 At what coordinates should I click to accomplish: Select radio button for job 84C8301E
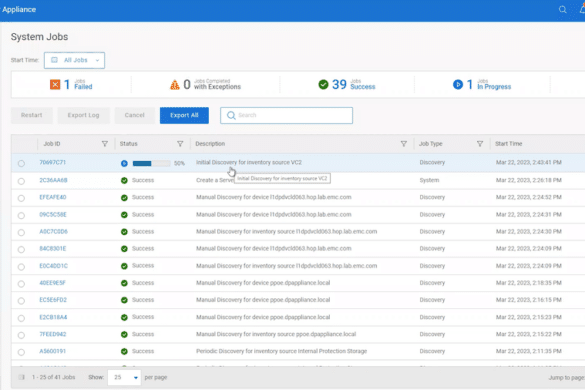point(21,249)
